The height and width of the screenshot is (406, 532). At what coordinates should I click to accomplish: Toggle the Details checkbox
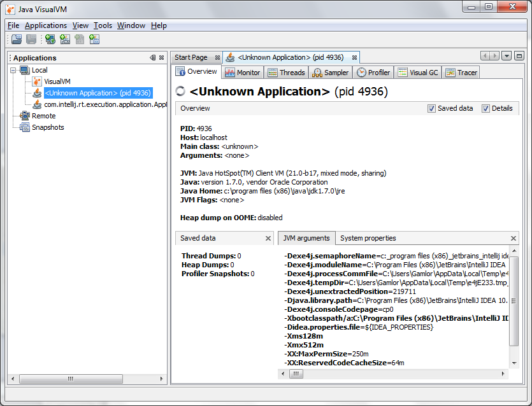pos(485,108)
